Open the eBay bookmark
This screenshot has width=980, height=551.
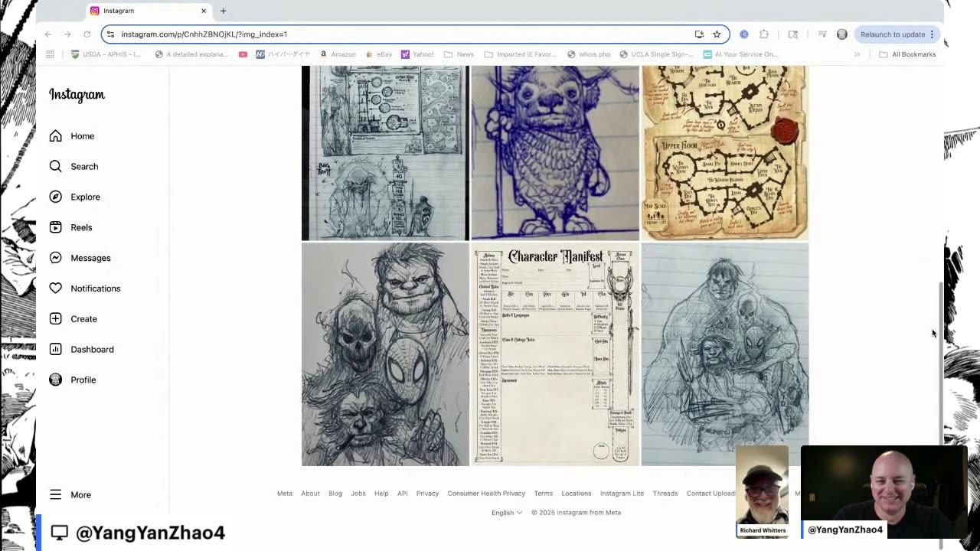(x=378, y=54)
